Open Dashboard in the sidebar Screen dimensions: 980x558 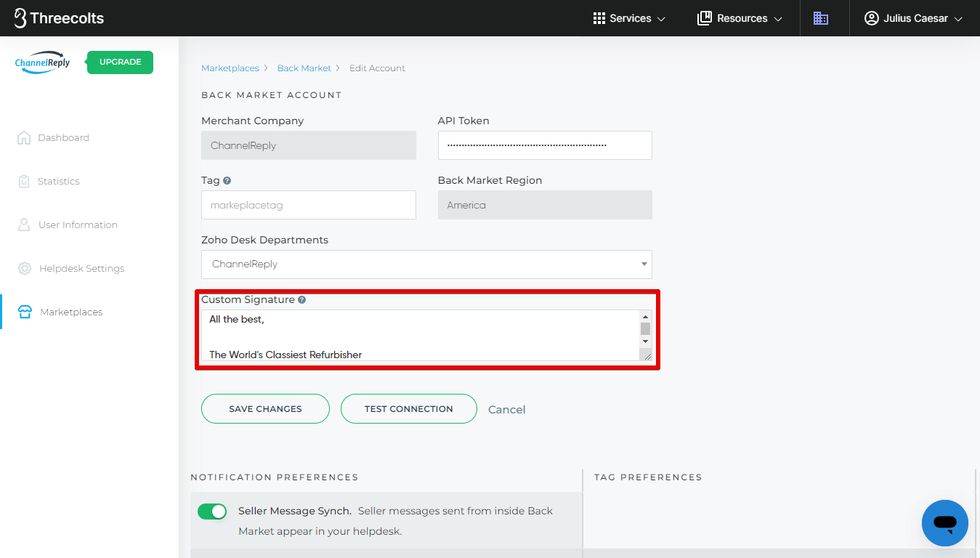point(63,137)
